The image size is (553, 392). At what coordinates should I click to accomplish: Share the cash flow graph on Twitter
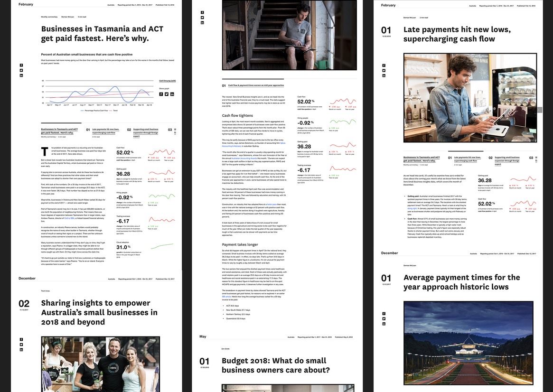point(166,94)
